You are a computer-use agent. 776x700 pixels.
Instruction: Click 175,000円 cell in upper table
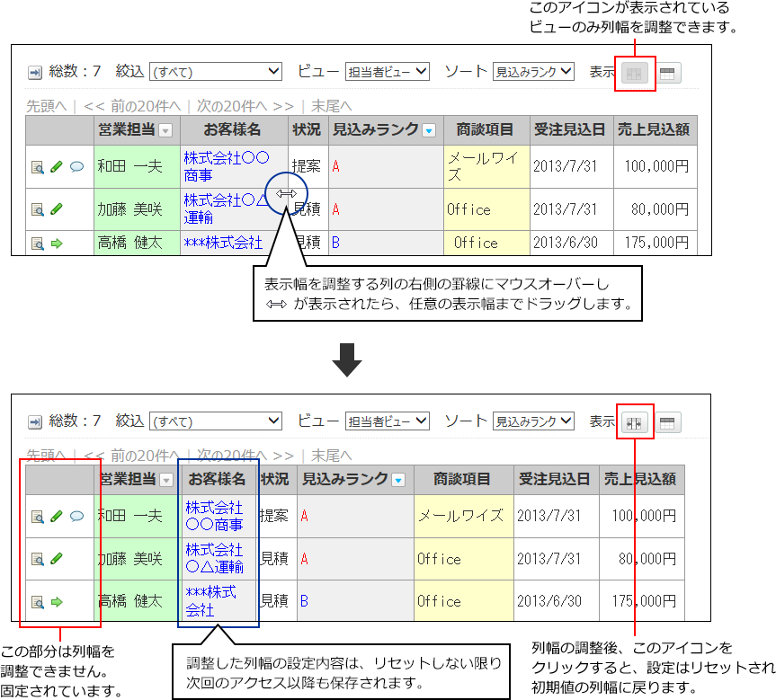click(656, 243)
